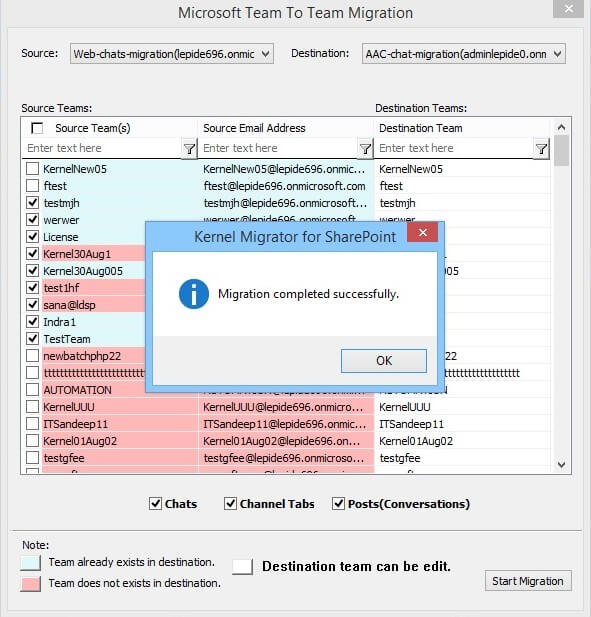Click filter icon for Source Email Address column
This screenshot has width=591, height=617.
click(365, 148)
